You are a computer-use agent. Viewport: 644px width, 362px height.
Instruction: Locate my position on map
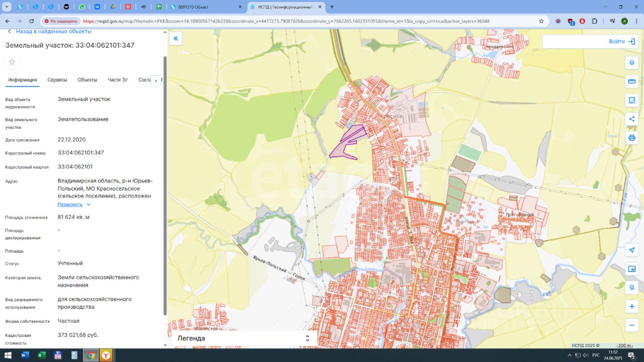[x=632, y=250]
